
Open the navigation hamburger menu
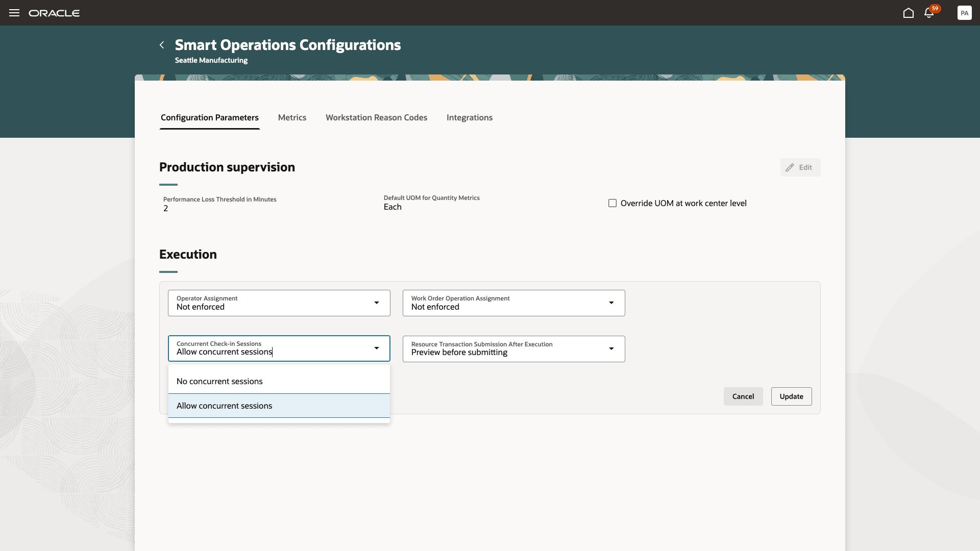point(14,13)
